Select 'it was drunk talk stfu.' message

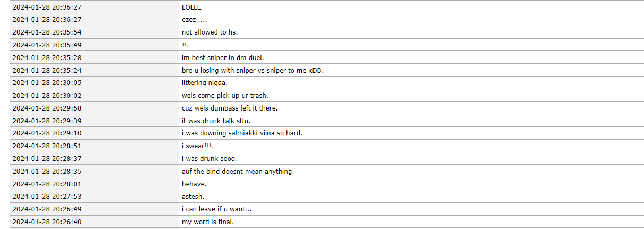pos(216,121)
